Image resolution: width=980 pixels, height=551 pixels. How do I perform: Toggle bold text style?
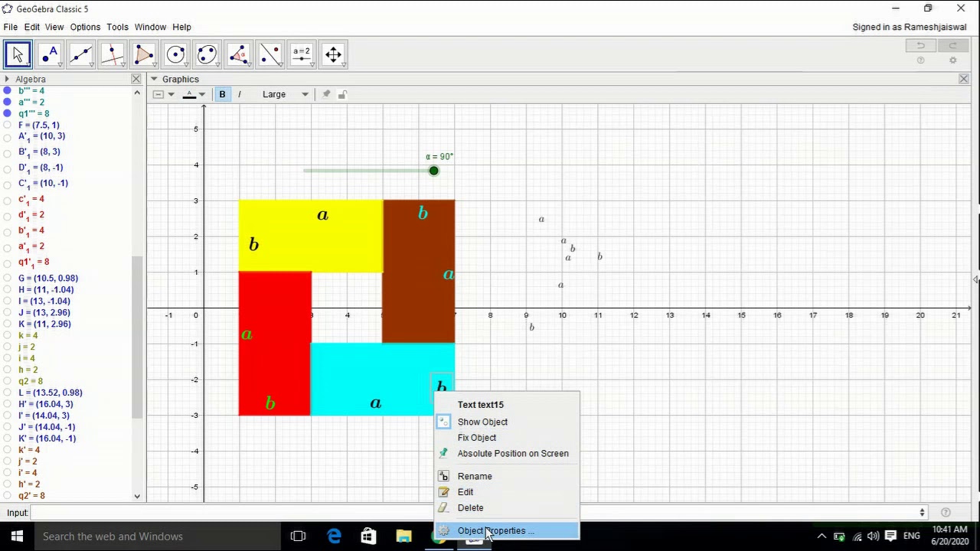[222, 94]
